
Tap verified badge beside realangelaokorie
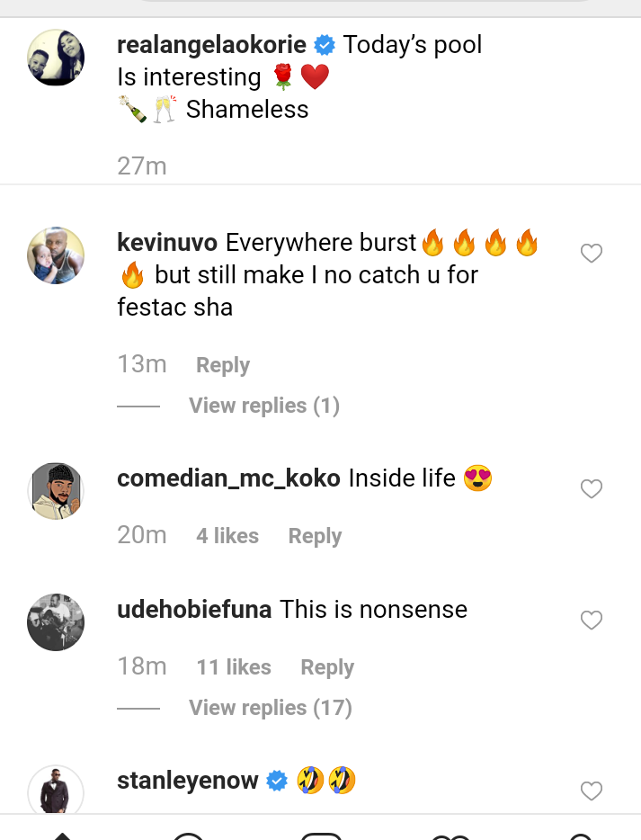(325, 45)
